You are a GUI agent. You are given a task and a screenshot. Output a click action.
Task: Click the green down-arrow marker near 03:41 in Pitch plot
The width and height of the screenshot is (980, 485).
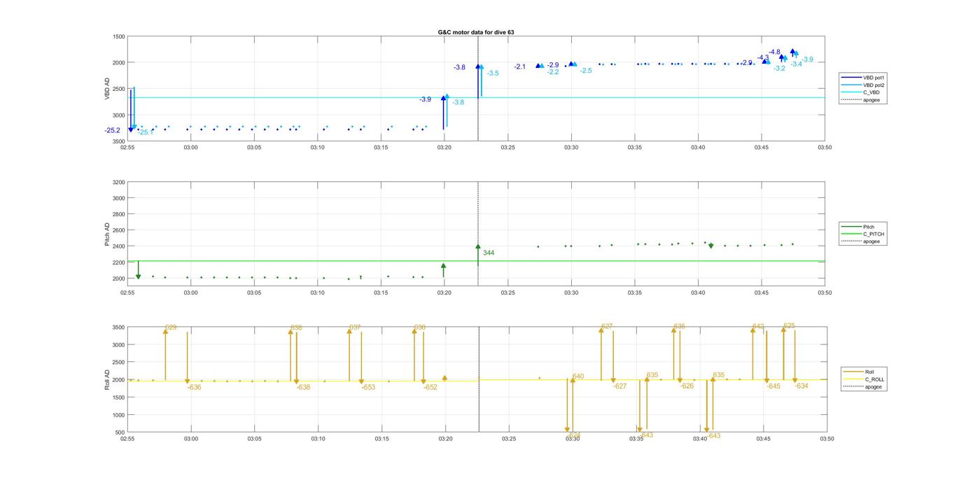pyautogui.click(x=711, y=246)
